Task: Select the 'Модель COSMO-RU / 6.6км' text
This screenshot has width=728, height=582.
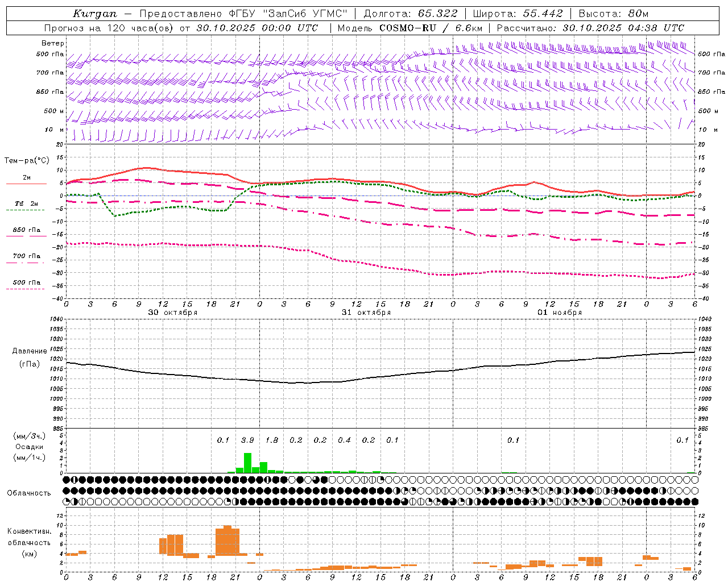Action: (x=409, y=28)
